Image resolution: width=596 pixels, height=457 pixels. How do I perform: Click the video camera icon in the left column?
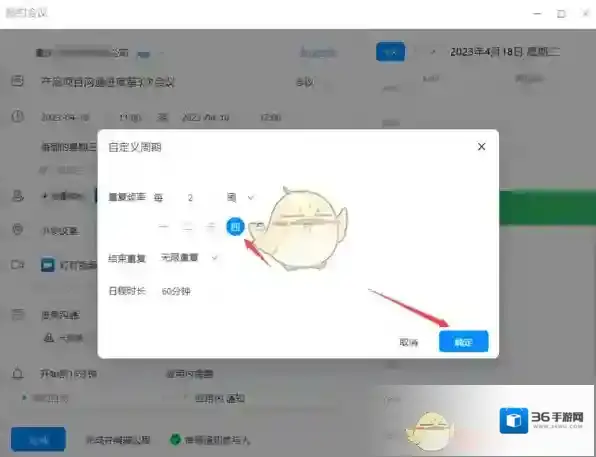click(17, 264)
